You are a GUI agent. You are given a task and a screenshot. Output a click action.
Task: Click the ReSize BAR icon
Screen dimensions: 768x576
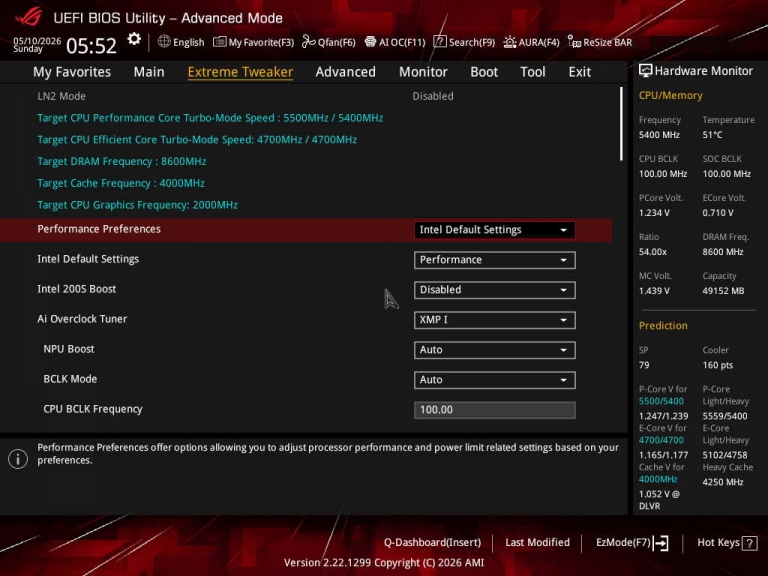point(574,42)
